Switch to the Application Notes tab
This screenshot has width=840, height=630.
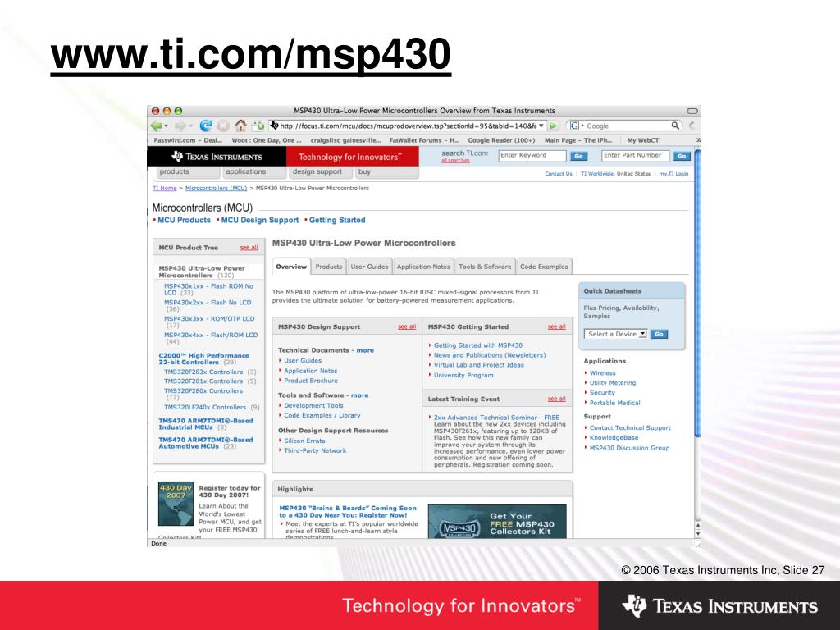[423, 267]
